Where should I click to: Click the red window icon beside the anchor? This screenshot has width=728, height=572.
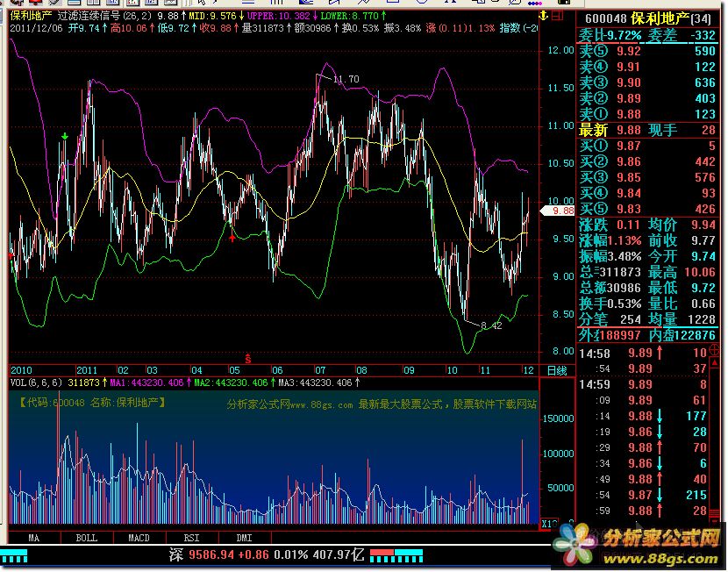(x=557, y=16)
